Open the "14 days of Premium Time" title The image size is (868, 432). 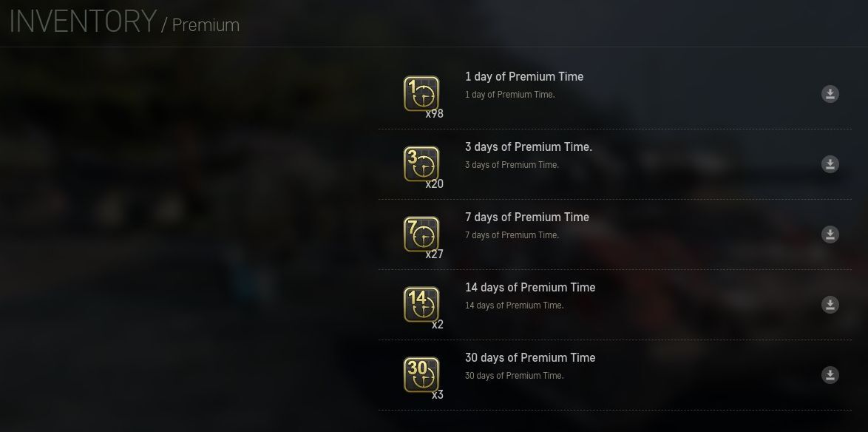(530, 288)
